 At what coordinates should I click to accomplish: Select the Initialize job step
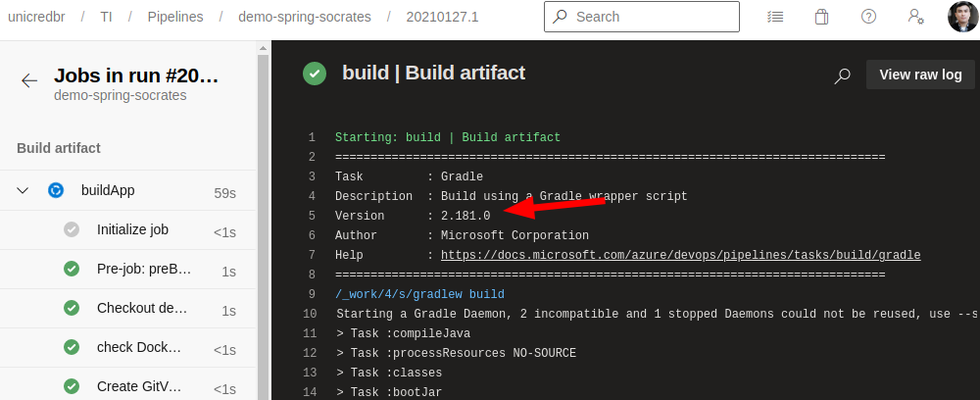click(127, 230)
